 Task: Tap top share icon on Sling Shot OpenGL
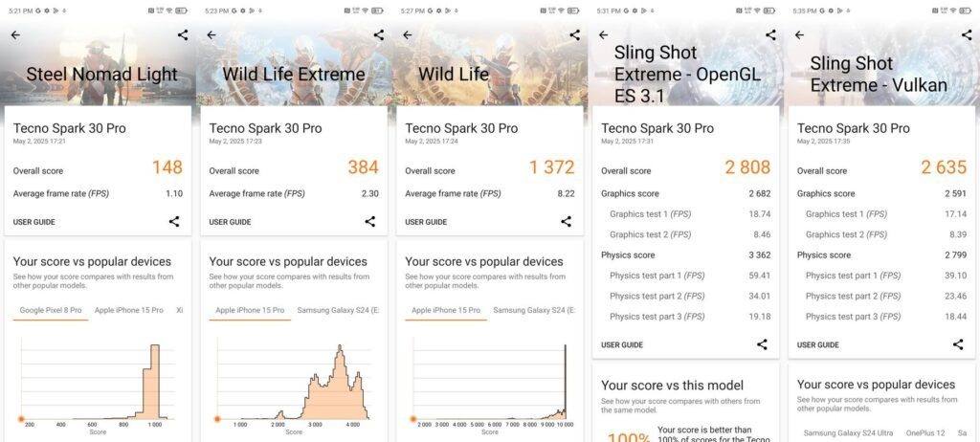pos(770,35)
